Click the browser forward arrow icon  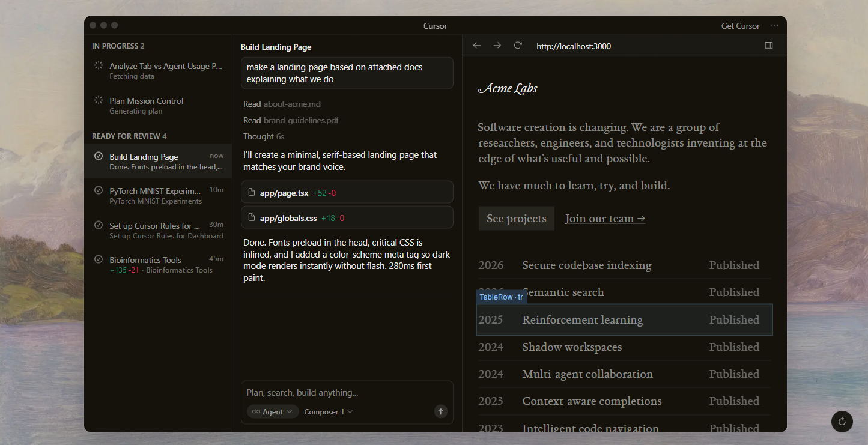tap(497, 46)
